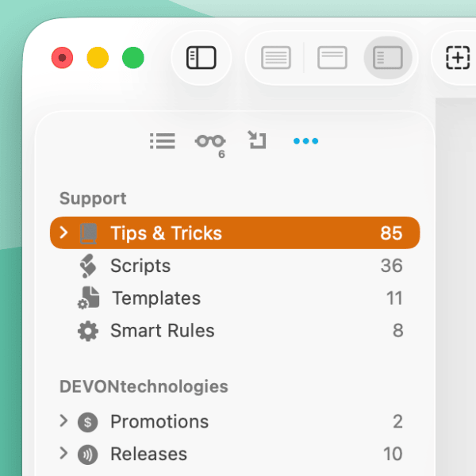Click the capture selection toolbar icon
This screenshot has width=476, height=476.
[457, 58]
